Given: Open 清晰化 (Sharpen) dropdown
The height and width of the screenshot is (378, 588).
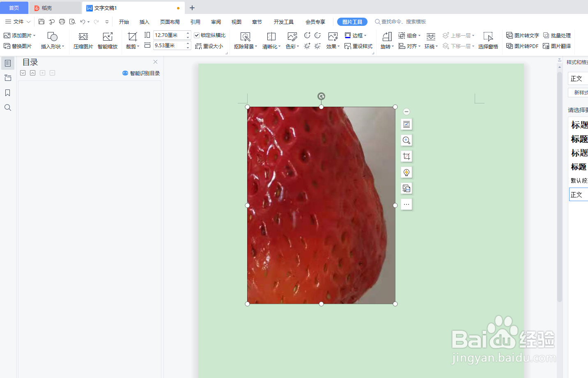Looking at the screenshot, I should point(271,41).
